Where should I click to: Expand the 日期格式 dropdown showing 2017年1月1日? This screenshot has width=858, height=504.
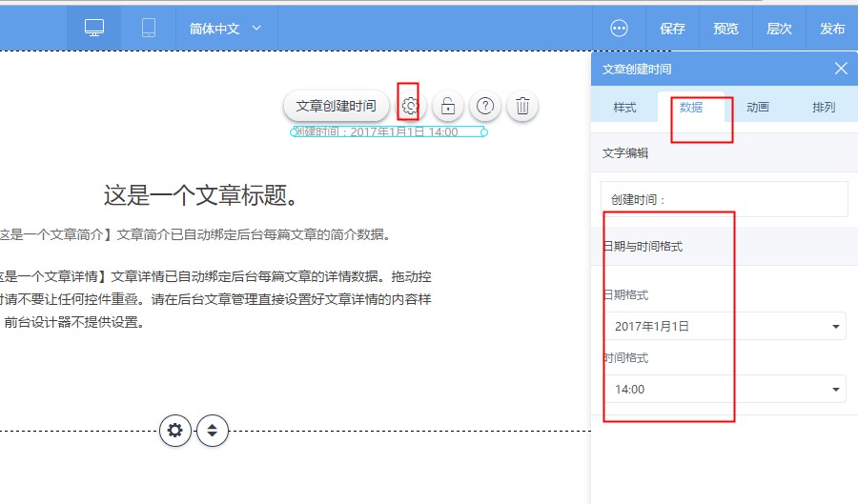(726, 327)
